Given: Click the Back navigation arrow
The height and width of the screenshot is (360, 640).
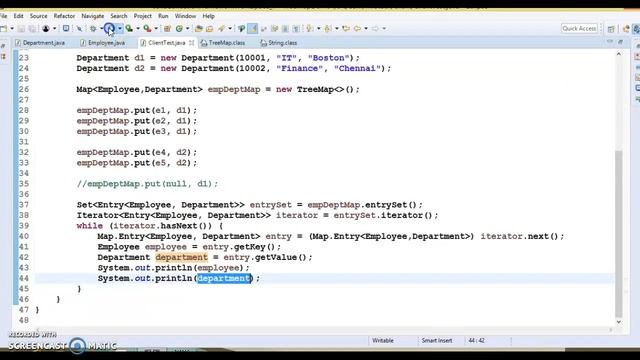Looking at the screenshot, I should point(358,29).
